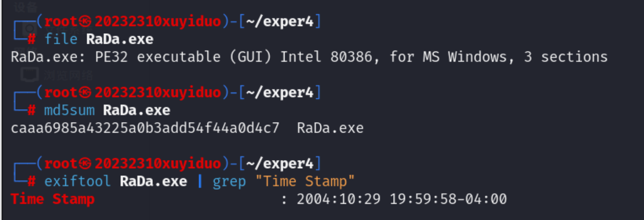The height and width of the screenshot is (220, 644).
Task: Click the Kali skull symbol in first prompt
Action: 85,21
